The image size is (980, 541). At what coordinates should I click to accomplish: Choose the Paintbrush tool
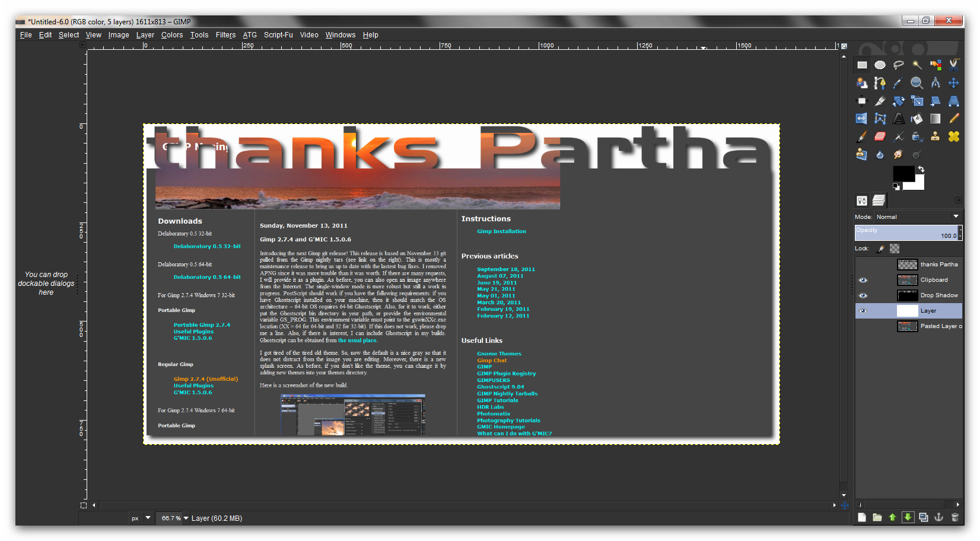coord(862,136)
